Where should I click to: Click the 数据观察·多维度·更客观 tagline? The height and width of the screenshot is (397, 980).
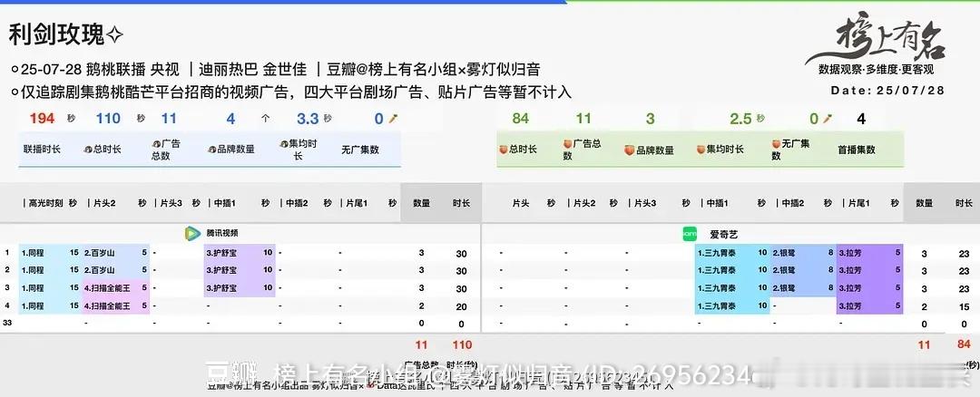tap(877, 70)
